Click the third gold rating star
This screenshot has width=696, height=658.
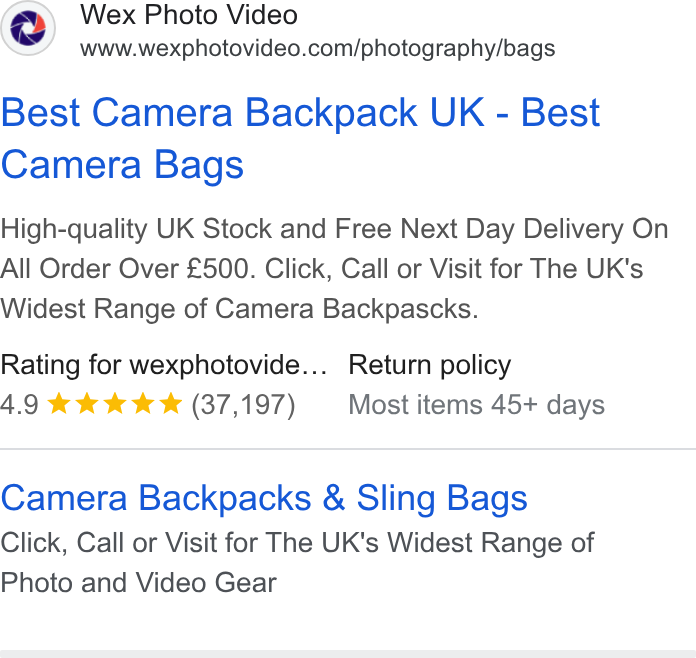115,404
